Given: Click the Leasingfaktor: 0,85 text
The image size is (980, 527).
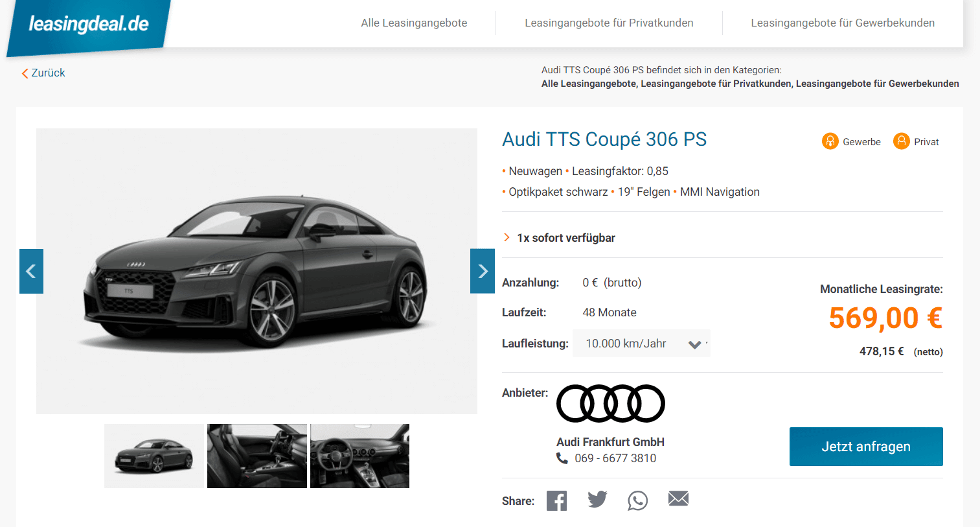Looking at the screenshot, I should (x=620, y=171).
